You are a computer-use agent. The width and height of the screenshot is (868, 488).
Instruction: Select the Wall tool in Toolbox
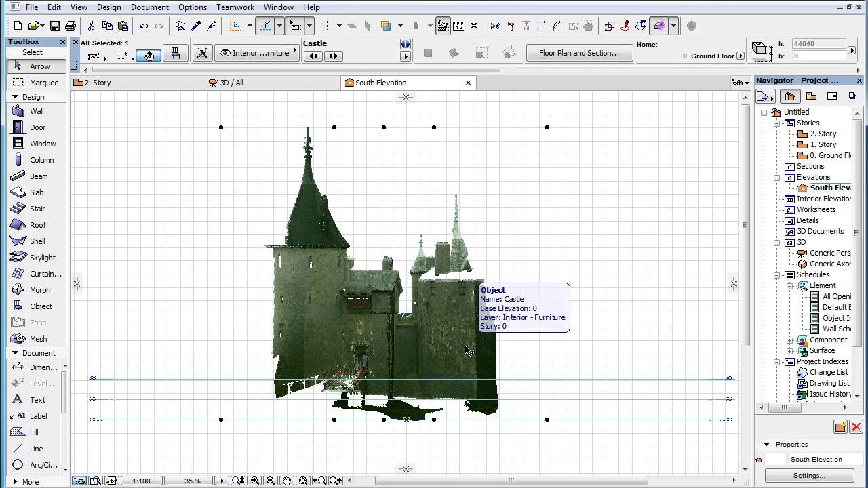tap(37, 111)
